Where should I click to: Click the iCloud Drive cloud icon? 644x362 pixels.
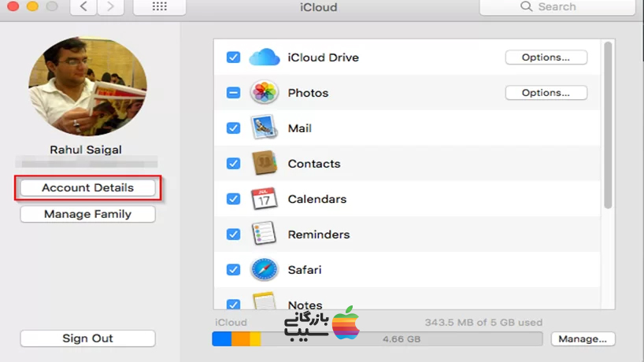[x=265, y=57]
